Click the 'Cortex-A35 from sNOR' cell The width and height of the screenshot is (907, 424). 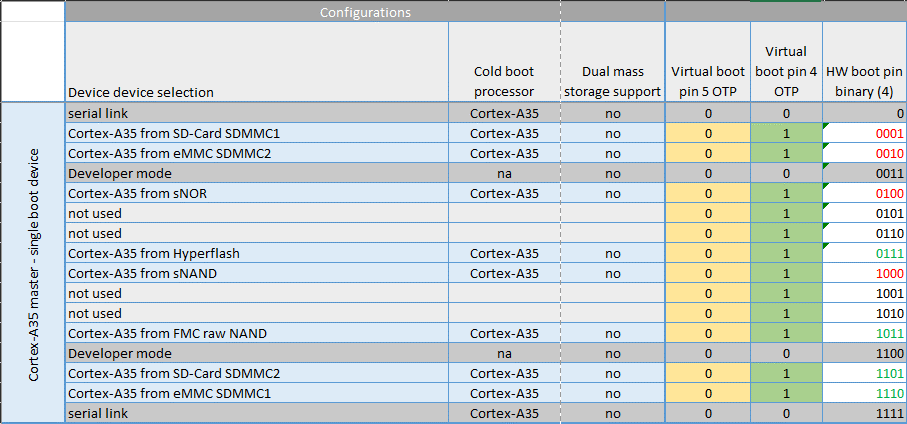[x=257, y=194]
